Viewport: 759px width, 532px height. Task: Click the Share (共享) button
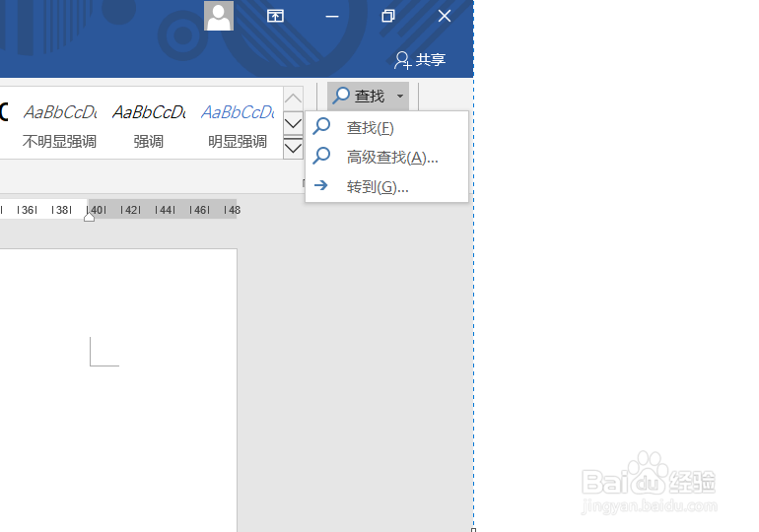click(420, 60)
